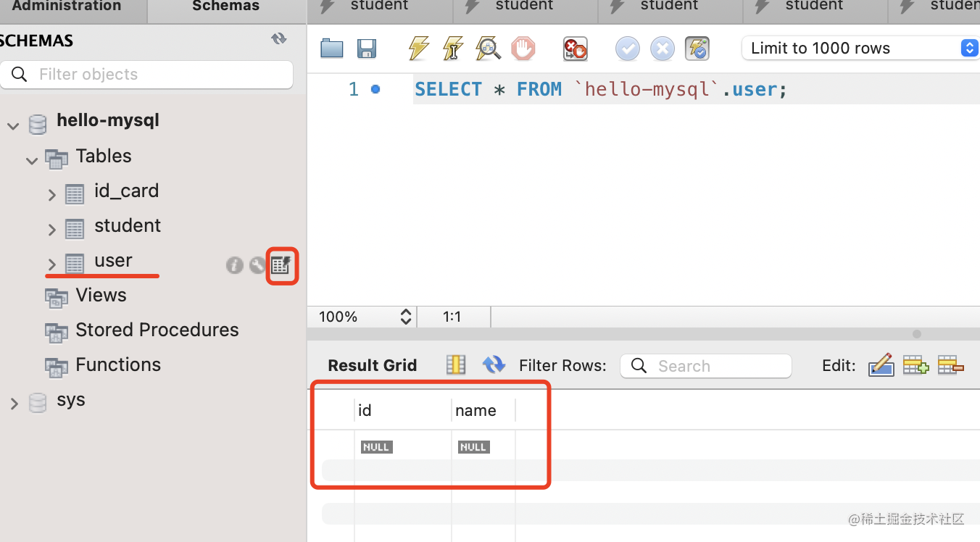Toggle continue-on-error execution icon
Screen dimensions: 980x542
576,49
